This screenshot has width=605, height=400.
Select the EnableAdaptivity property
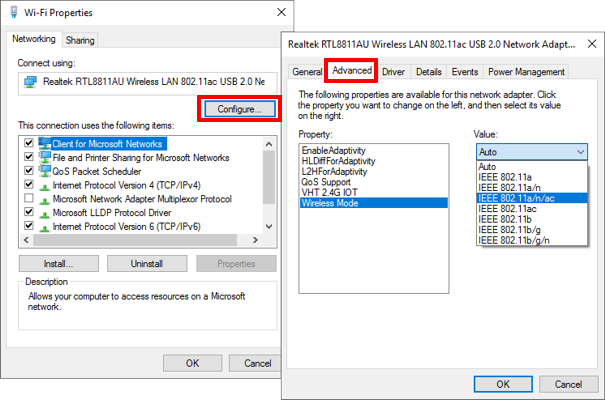click(x=373, y=150)
